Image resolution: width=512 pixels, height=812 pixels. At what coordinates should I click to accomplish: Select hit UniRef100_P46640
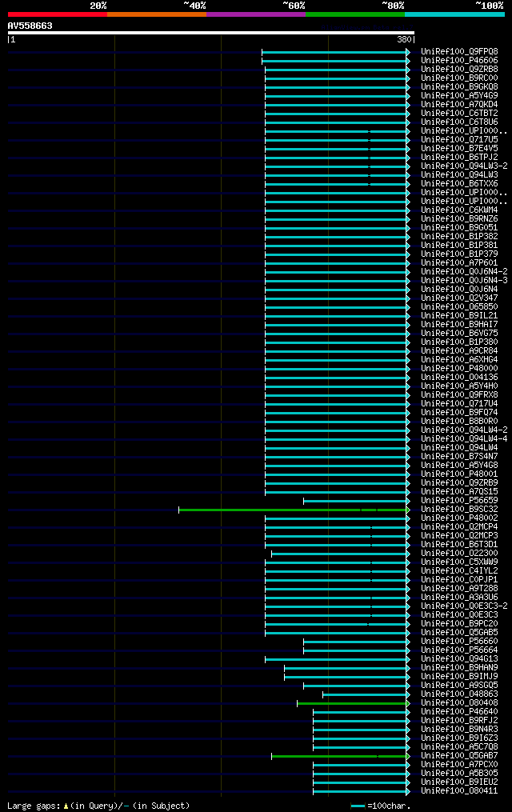click(x=459, y=712)
